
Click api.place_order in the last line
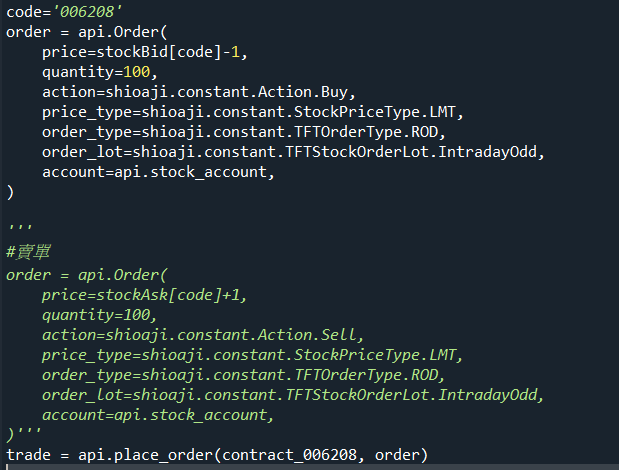point(145,455)
